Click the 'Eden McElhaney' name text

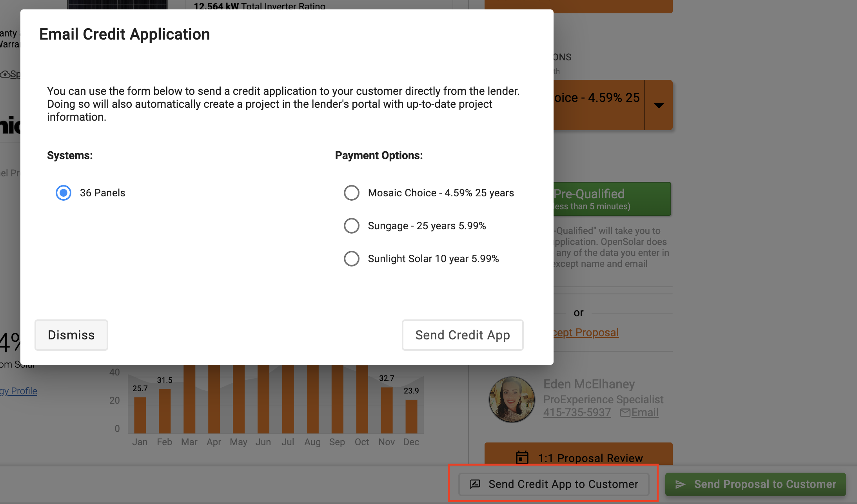pyautogui.click(x=589, y=384)
